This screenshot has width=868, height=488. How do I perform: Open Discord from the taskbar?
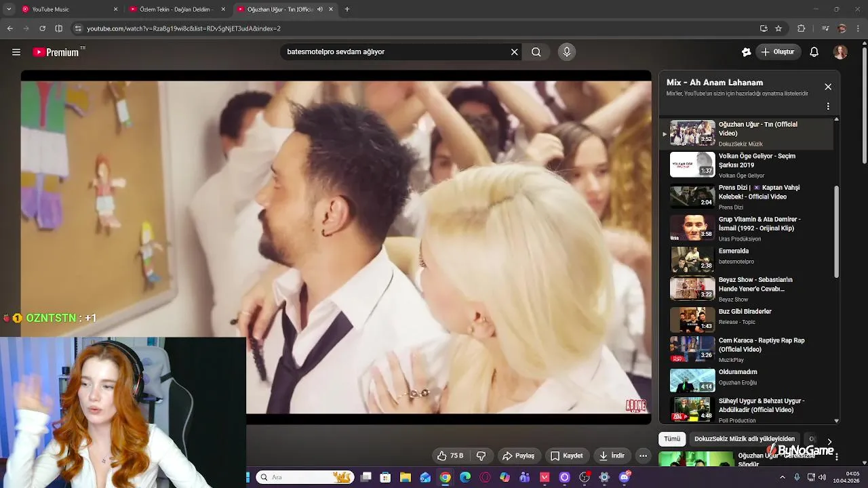click(625, 477)
